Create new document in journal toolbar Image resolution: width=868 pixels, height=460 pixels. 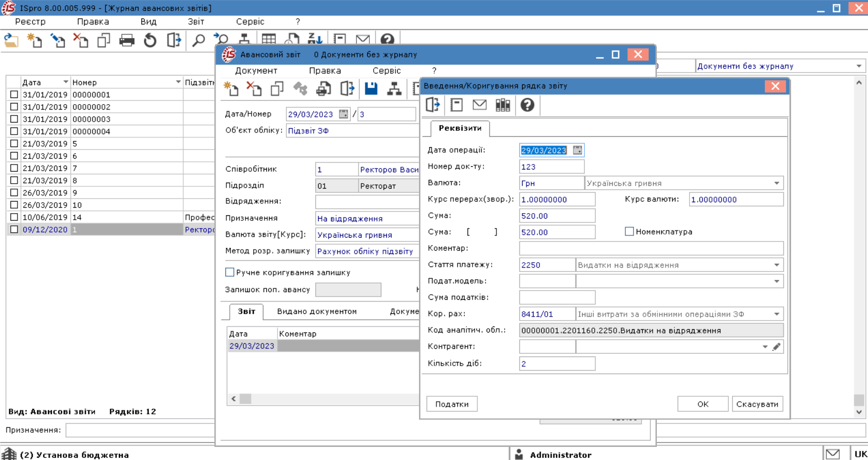[x=34, y=40]
